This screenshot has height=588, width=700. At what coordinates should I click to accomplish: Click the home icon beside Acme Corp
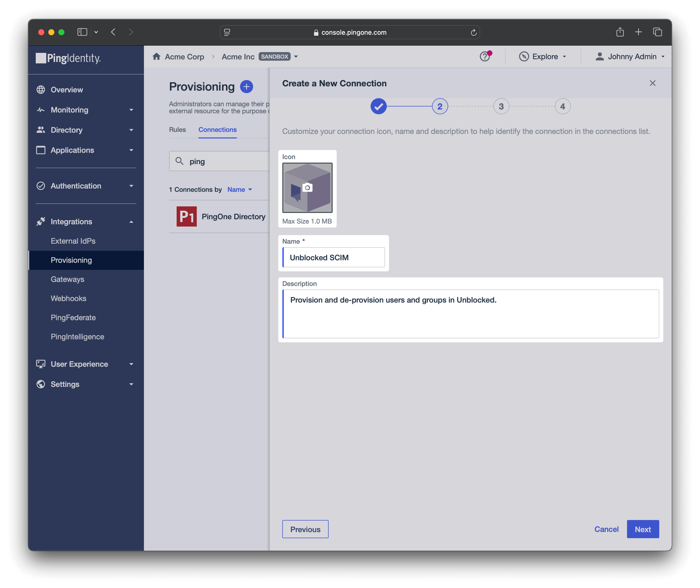click(156, 56)
